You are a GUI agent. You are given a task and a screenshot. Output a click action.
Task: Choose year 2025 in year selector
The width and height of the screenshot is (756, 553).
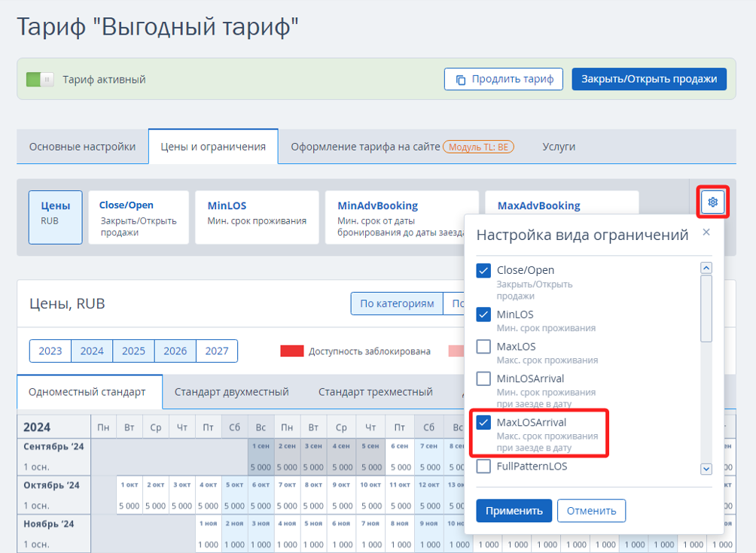coord(133,351)
